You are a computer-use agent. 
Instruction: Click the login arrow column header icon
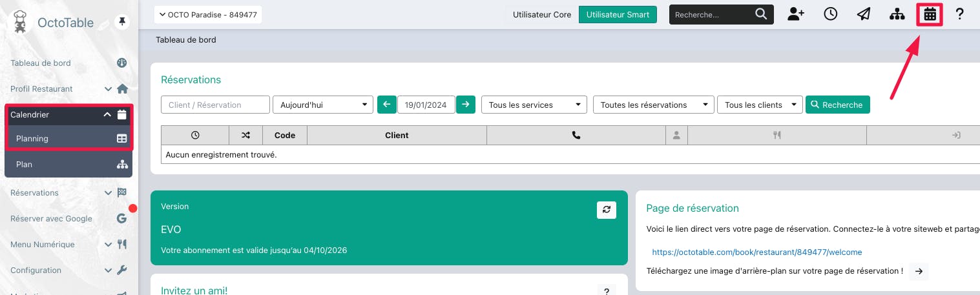coord(956,136)
